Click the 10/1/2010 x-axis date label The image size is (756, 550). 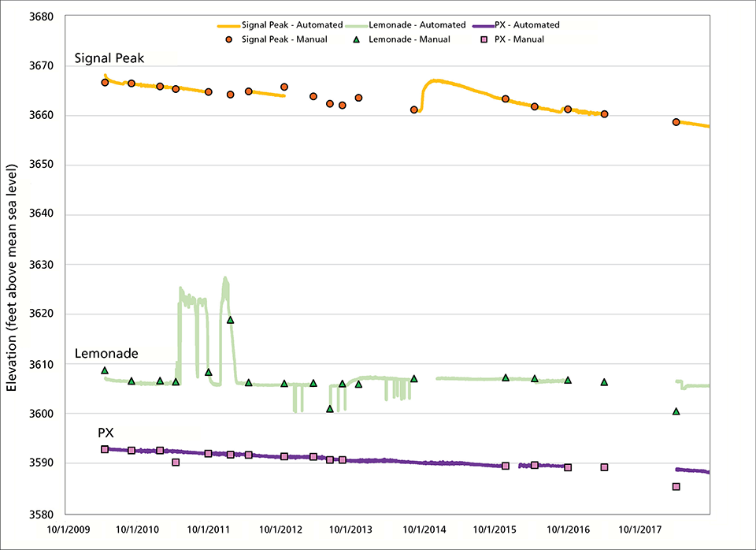137,530
